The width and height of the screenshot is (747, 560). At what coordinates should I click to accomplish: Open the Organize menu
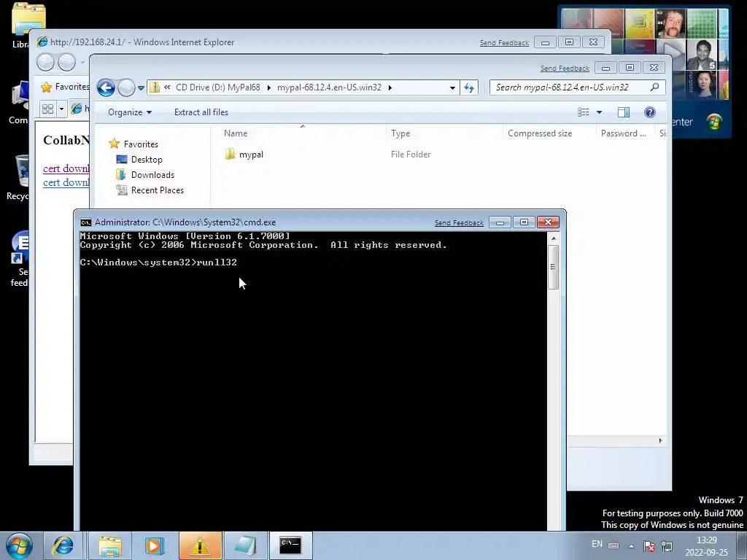pyautogui.click(x=130, y=112)
